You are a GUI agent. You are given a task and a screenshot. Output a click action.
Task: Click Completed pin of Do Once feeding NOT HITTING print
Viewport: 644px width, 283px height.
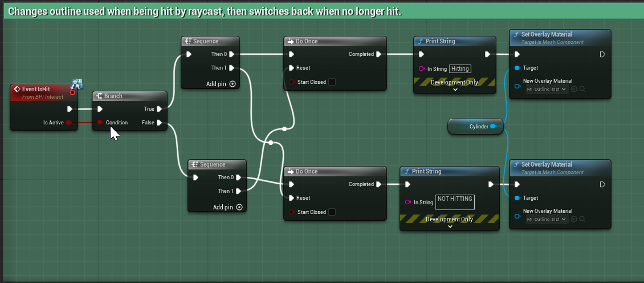pos(378,184)
